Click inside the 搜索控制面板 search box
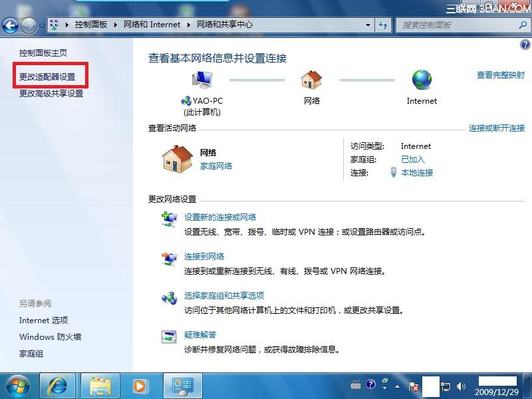This screenshot has height=399, width=532. 459,25
